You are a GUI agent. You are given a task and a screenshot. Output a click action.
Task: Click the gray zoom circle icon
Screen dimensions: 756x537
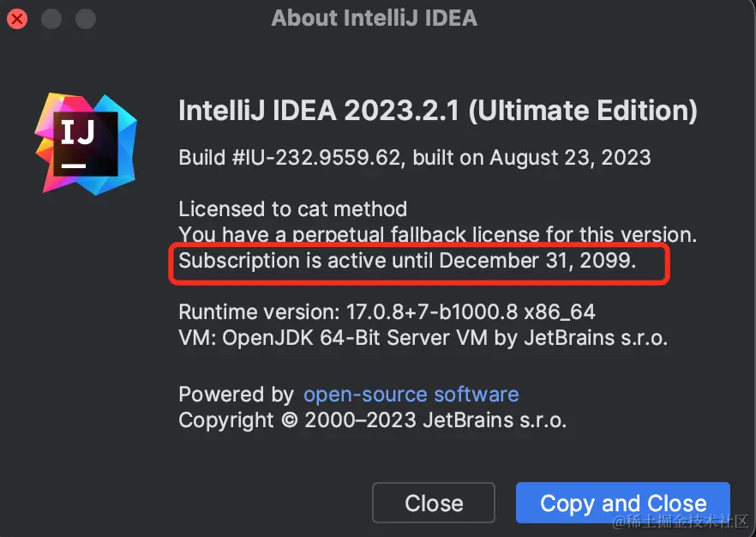click(84, 18)
